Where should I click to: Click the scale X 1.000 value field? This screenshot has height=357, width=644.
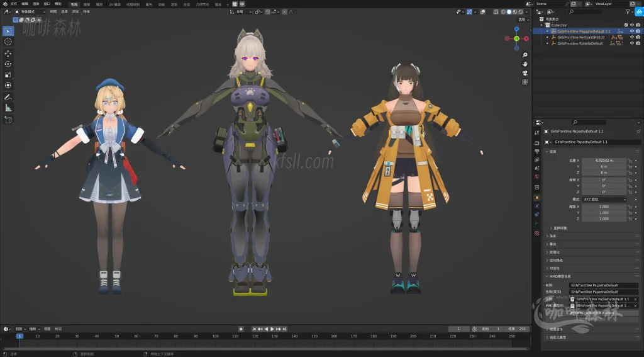click(x=604, y=207)
